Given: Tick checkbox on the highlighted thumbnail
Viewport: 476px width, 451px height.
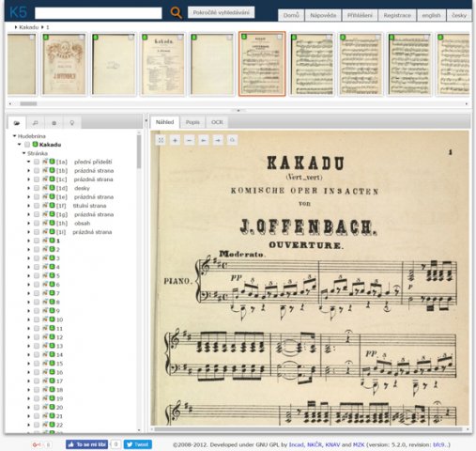Looking at the screenshot, I should click(280, 38).
